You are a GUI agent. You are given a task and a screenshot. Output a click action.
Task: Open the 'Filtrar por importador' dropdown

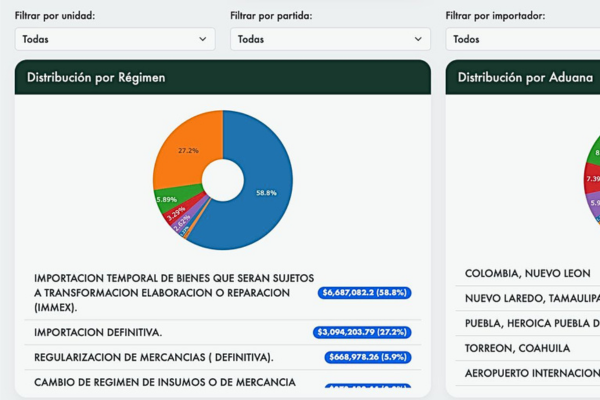tap(523, 39)
